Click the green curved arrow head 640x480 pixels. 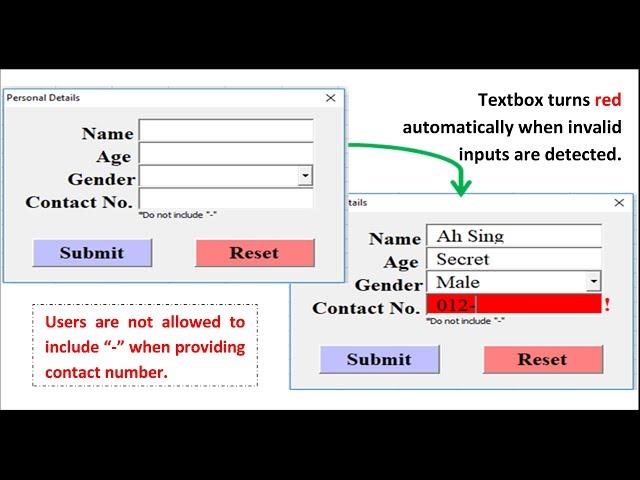point(461,186)
